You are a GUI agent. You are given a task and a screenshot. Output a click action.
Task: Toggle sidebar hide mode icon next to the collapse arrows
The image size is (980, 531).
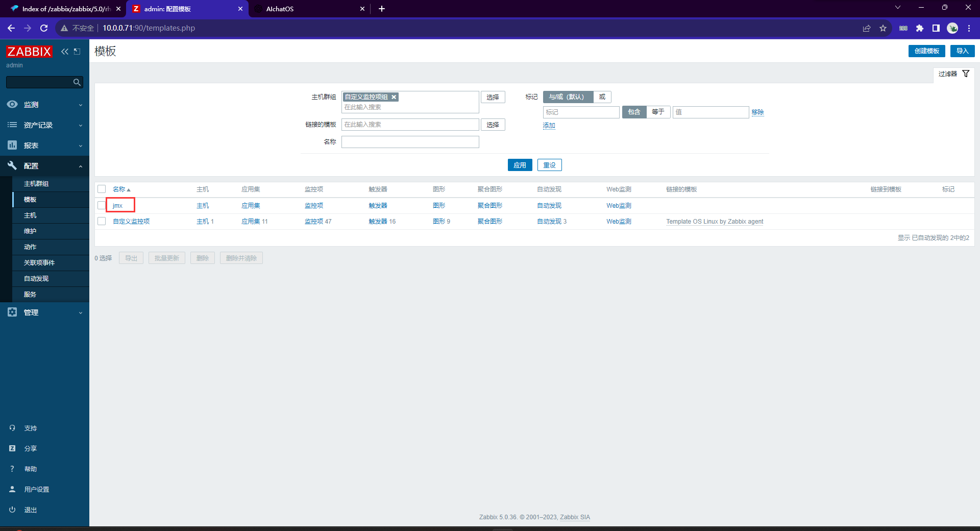[x=77, y=52]
